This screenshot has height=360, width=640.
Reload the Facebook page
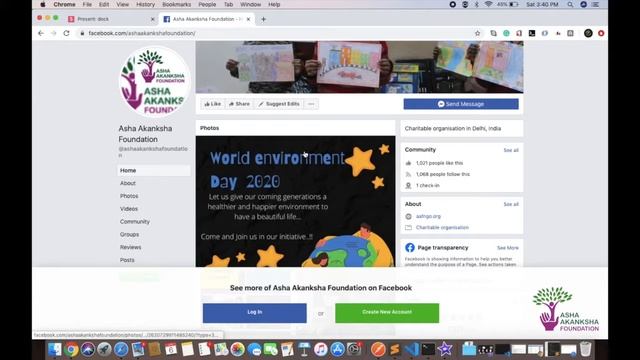[66, 33]
